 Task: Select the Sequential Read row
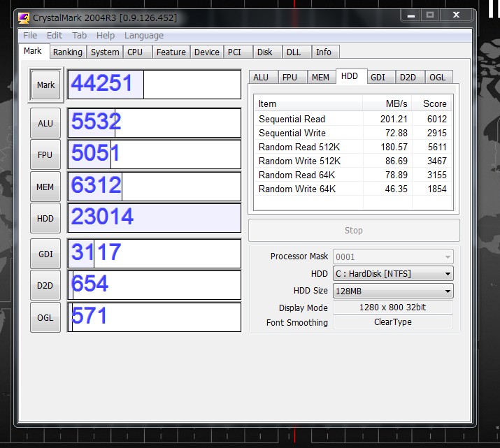(x=353, y=119)
